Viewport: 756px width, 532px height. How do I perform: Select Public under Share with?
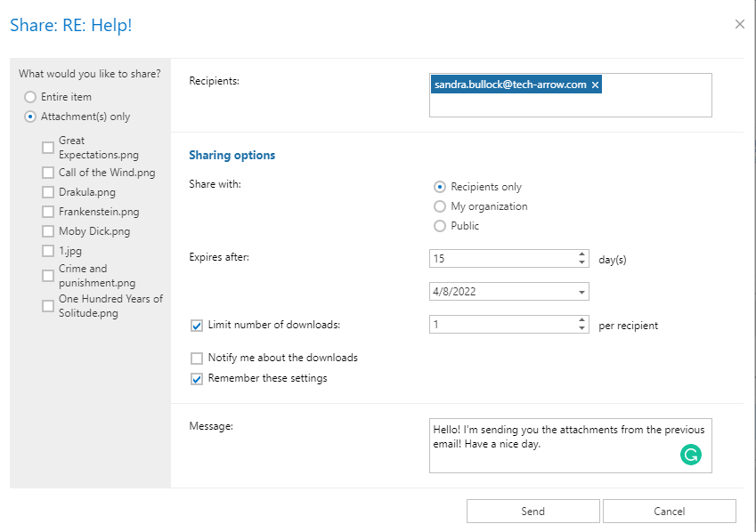coord(439,226)
